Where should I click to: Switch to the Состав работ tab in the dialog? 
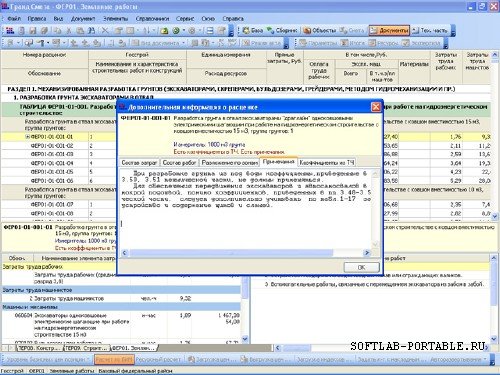coord(179,163)
